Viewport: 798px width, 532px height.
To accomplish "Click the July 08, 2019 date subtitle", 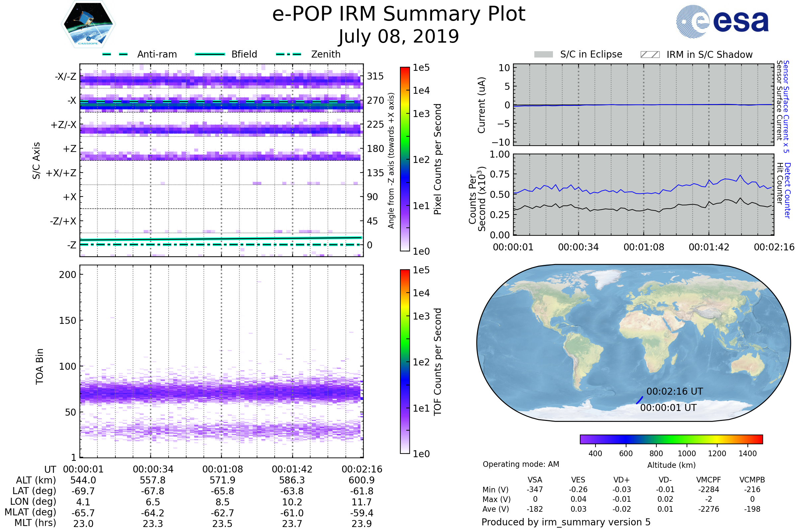I will pyautogui.click(x=399, y=37).
